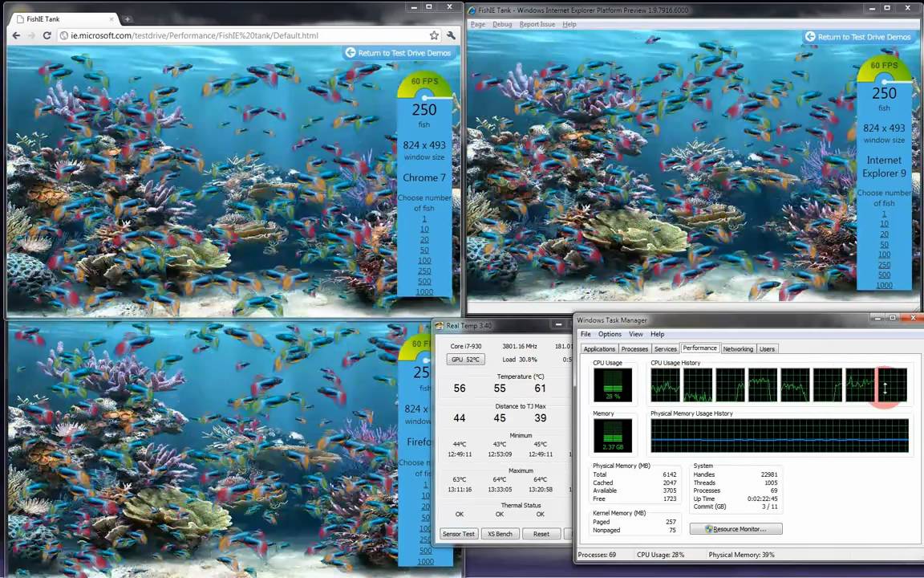Choose 500 fish in Internet Explorer tank
The width and height of the screenshot is (924, 578).
click(x=884, y=275)
